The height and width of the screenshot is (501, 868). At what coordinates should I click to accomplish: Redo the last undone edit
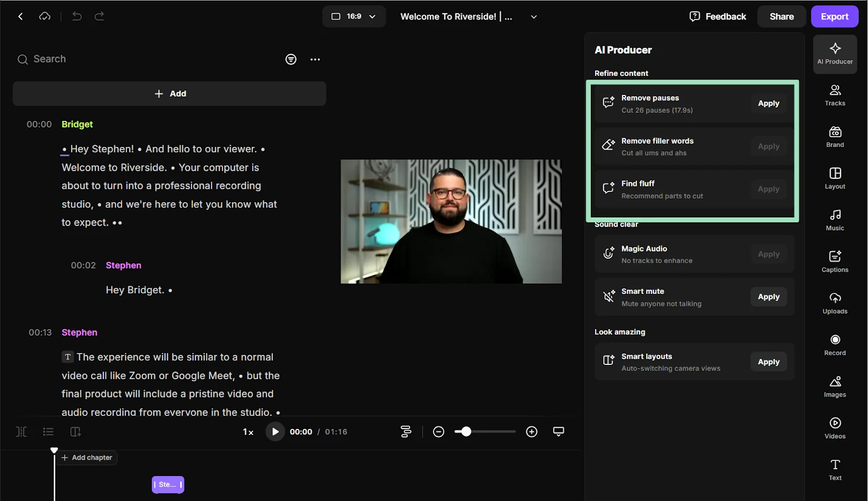coord(99,16)
